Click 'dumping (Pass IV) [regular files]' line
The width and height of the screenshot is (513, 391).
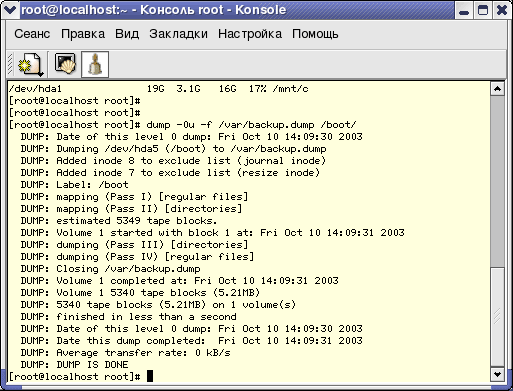coord(137,257)
